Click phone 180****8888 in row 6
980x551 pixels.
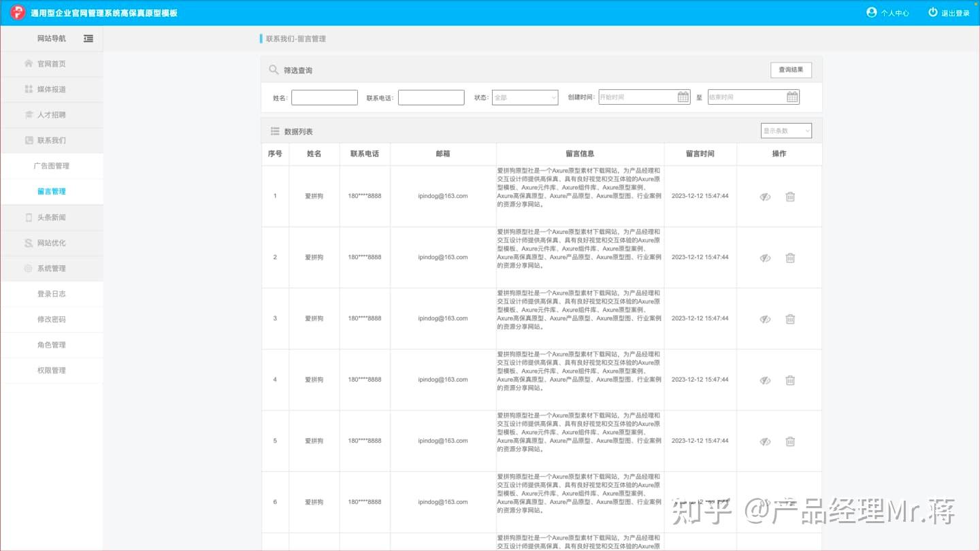click(x=365, y=502)
